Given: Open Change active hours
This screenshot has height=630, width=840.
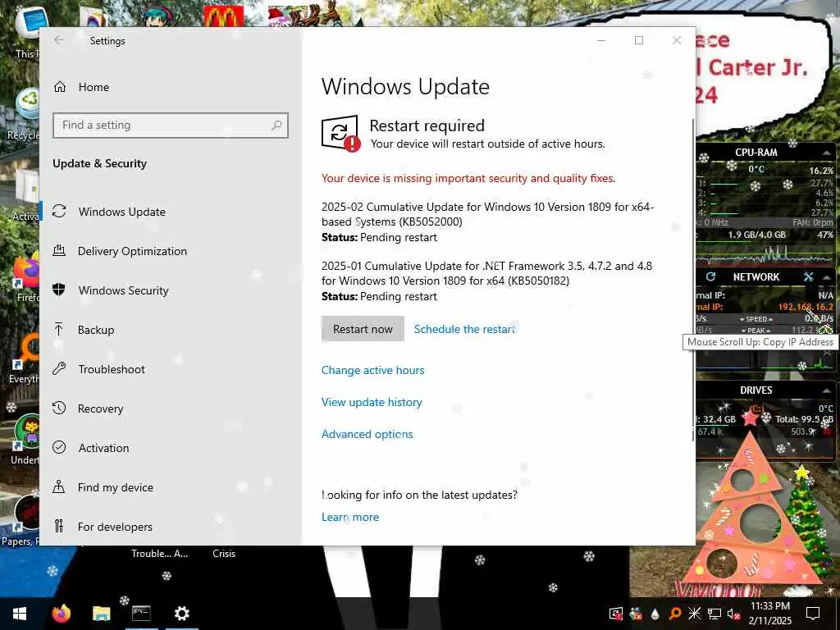Looking at the screenshot, I should click(373, 370).
